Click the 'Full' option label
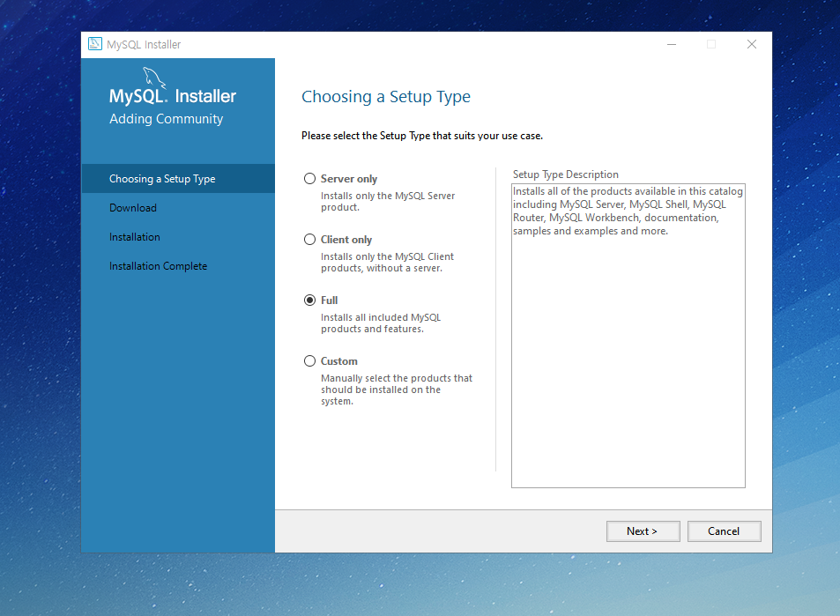The width and height of the screenshot is (840, 616). (x=329, y=300)
